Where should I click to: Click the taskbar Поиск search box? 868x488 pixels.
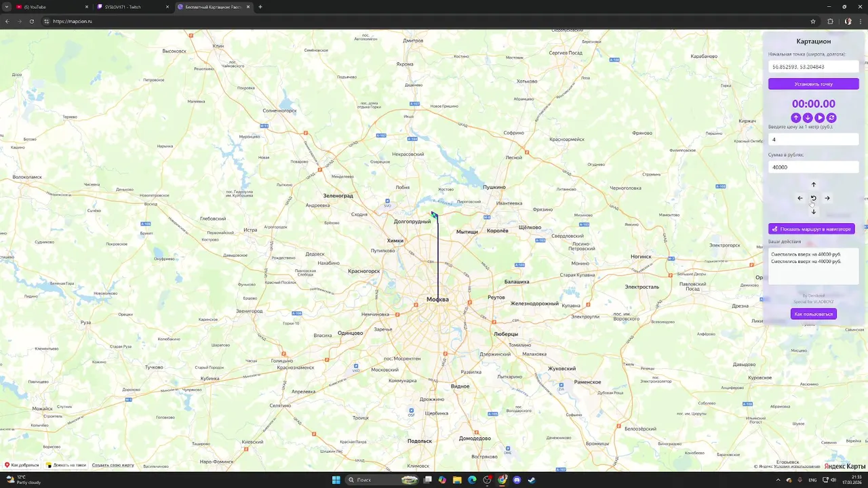(x=383, y=480)
